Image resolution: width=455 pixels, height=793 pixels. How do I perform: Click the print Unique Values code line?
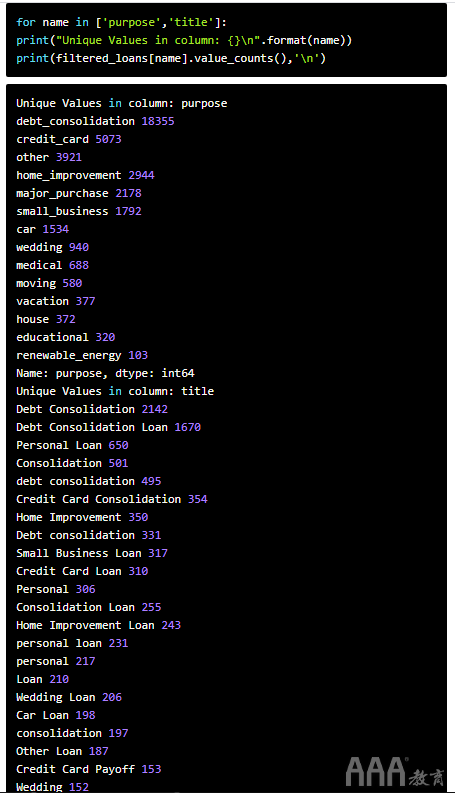[x=184, y=40]
